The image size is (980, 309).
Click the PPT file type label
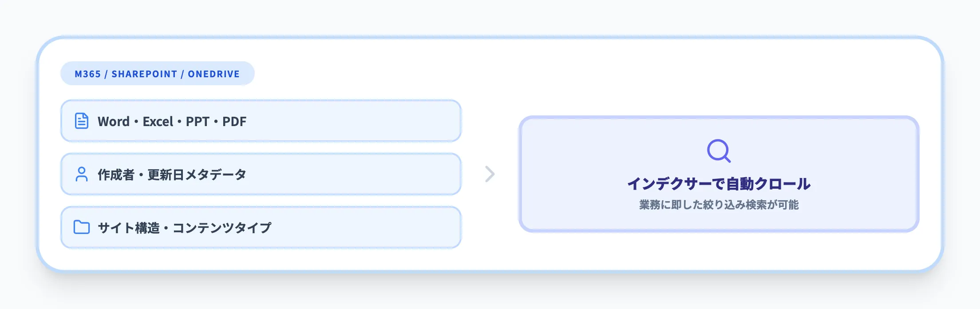pos(198,121)
